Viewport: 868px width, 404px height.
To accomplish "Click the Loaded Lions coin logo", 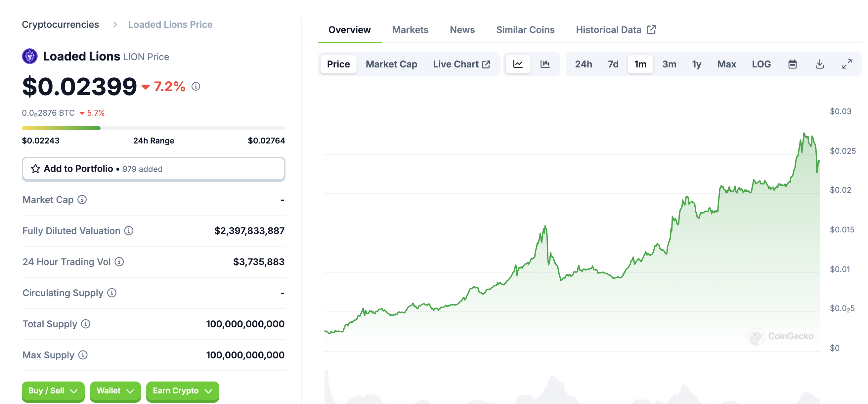I will coord(30,56).
